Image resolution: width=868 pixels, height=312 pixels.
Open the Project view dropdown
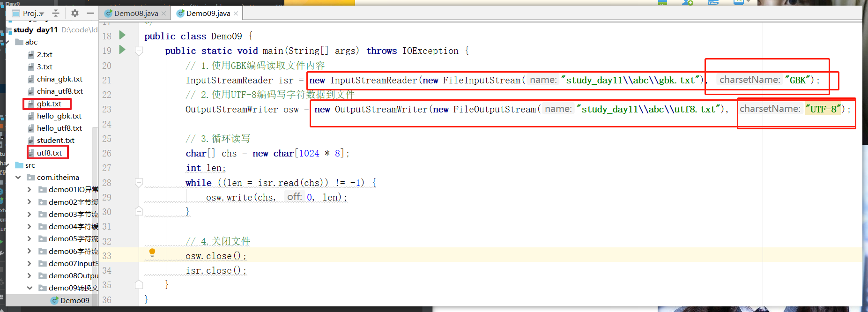42,14
